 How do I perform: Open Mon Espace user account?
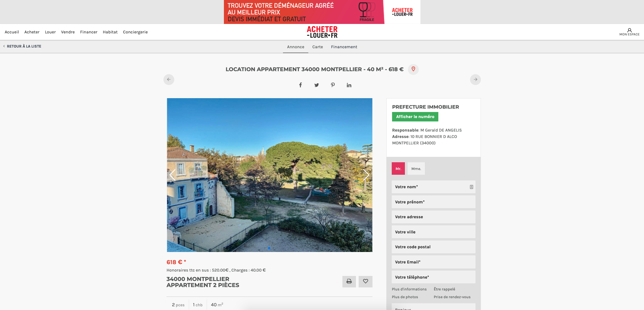(629, 32)
